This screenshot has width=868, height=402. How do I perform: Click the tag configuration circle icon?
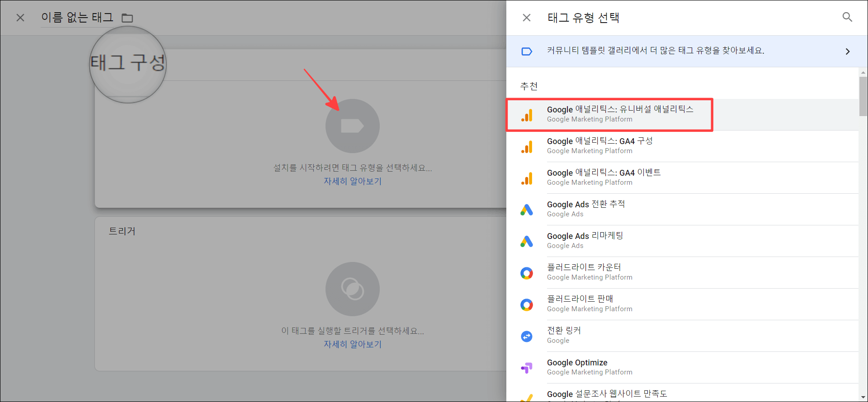point(353,126)
